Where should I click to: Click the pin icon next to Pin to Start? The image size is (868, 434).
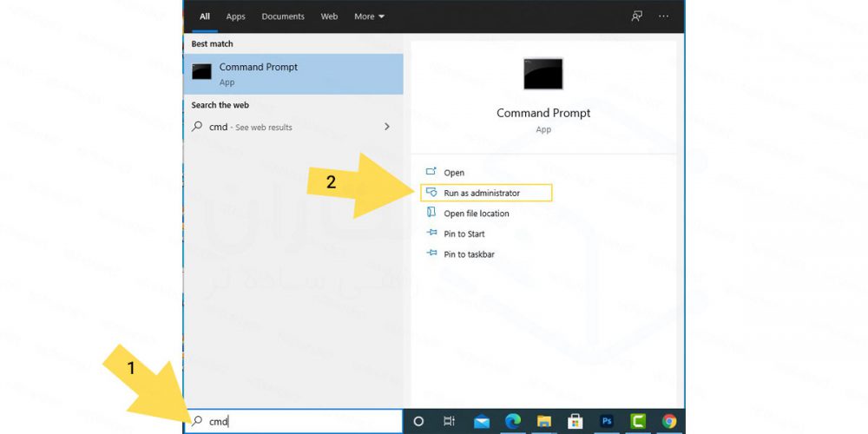click(x=431, y=233)
